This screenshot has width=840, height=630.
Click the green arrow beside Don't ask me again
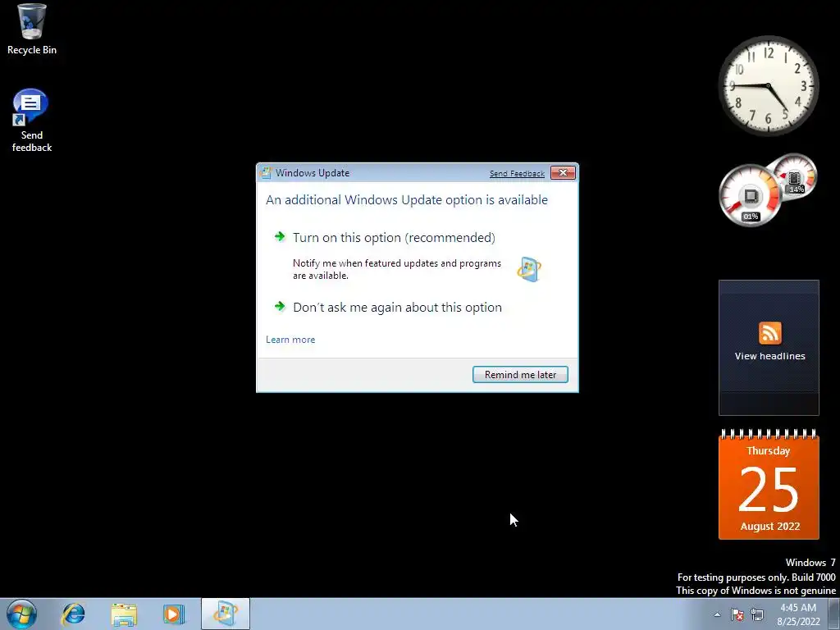pyautogui.click(x=280, y=307)
